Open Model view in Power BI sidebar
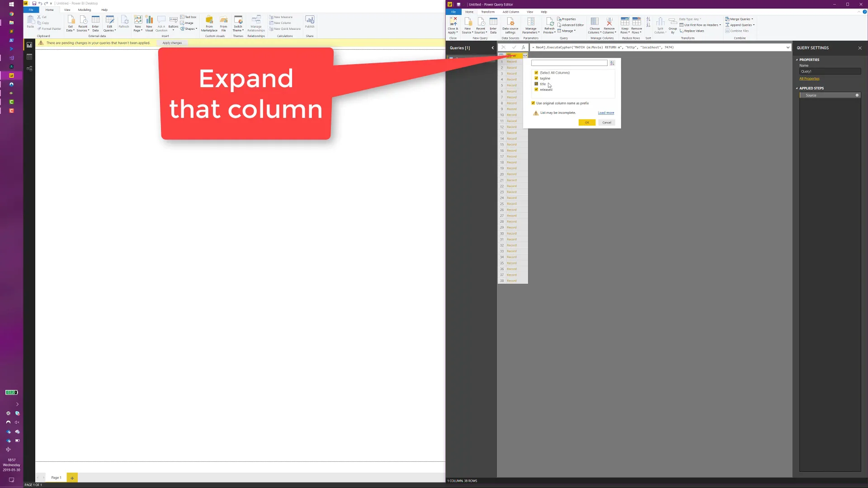This screenshot has height=488, width=868. (x=29, y=69)
